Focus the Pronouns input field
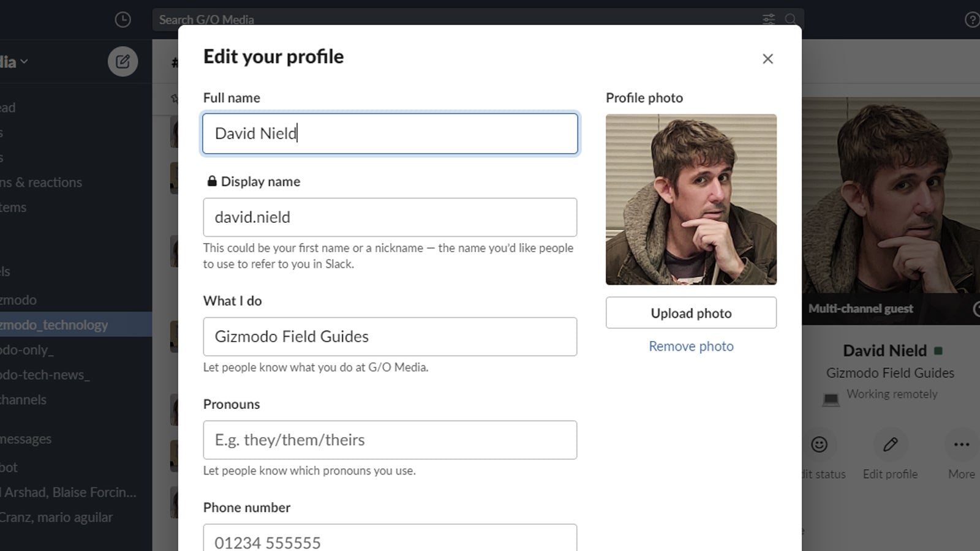The height and width of the screenshot is (551, 980). pos(390,440)
